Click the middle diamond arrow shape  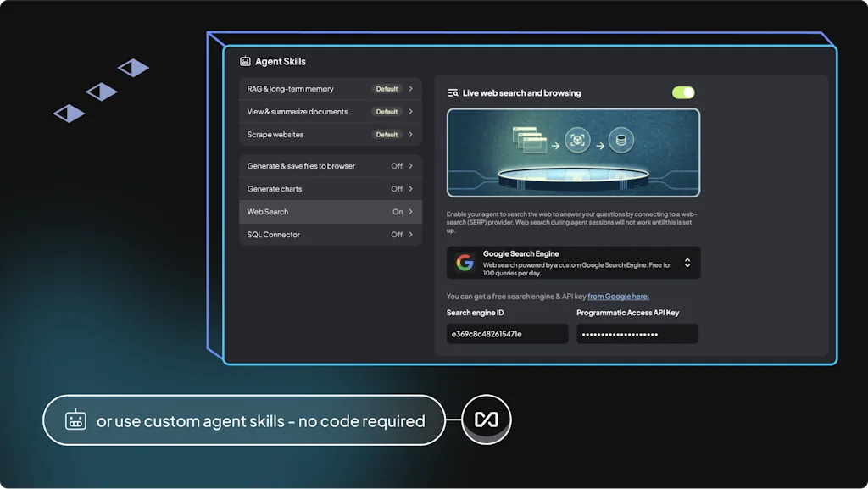(x=102, y=92)
